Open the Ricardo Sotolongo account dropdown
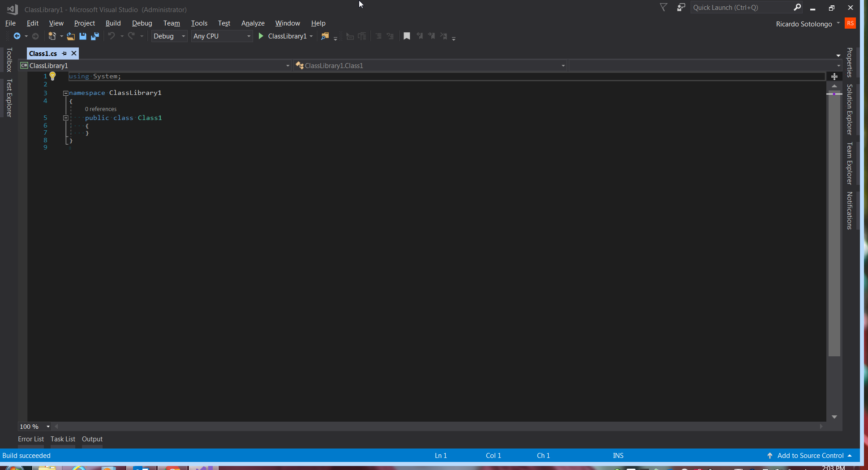Screen dimensions: 868x470 838,23
